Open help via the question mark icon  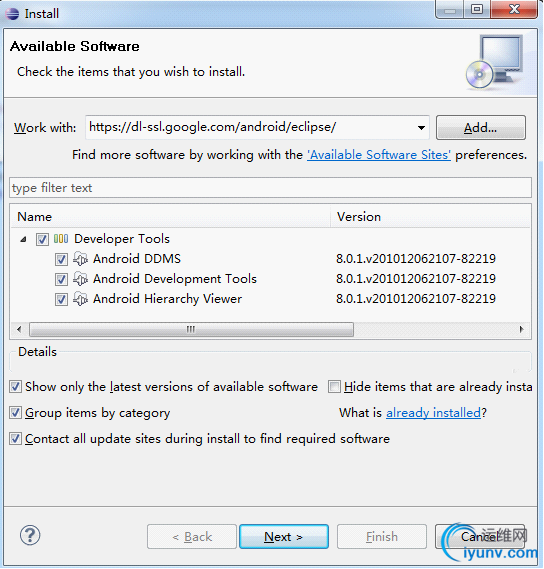pos(30,535)
